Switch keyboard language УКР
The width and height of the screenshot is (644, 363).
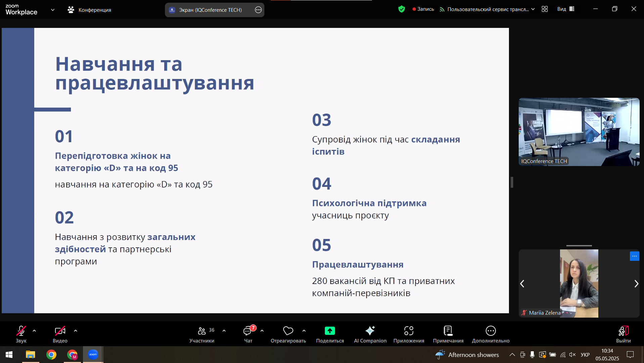[x=585, y=355]
